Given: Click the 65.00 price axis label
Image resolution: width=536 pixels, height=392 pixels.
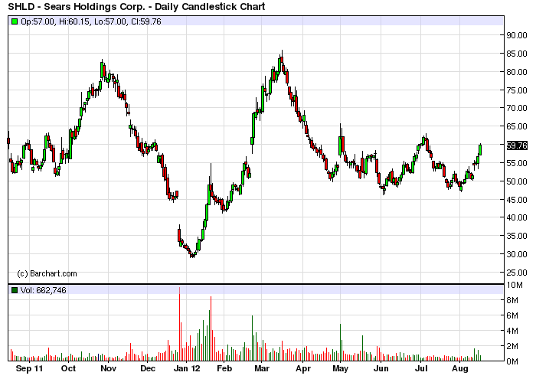Looking at the screenshot, I should pos(517,126).
